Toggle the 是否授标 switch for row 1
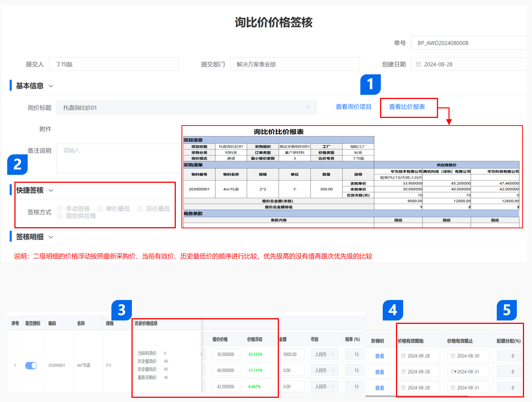532x402 pixels. pyautogui.click(x=31, y=365)
